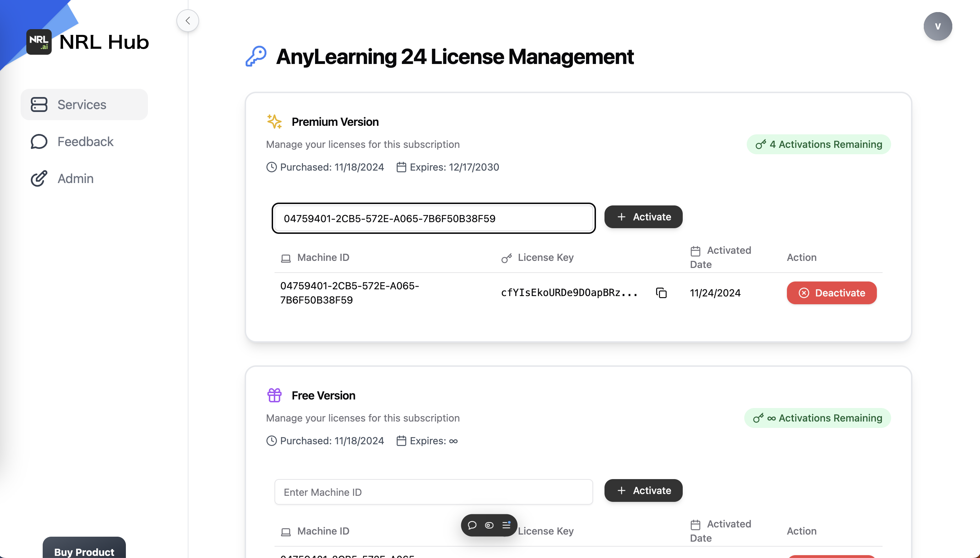Click the Admin link icon
The image size is (980, 558).
tap(39, 178)
